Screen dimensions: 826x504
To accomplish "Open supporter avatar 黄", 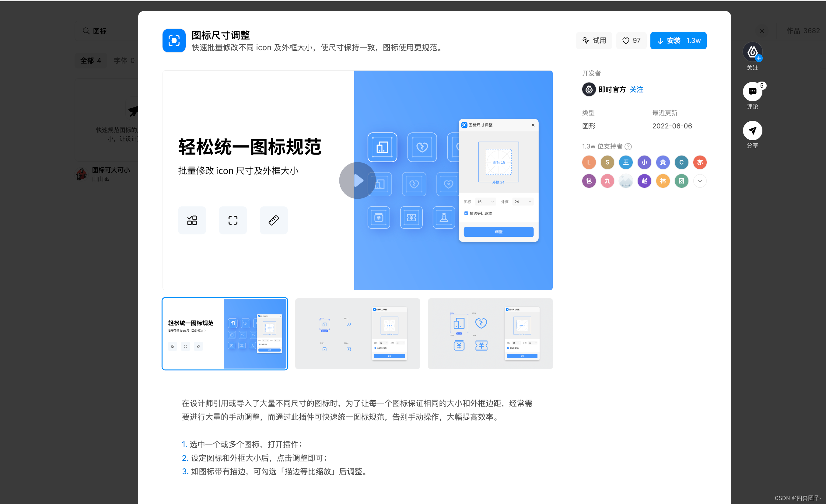I will pyautogui.click(x=663, y=162).
